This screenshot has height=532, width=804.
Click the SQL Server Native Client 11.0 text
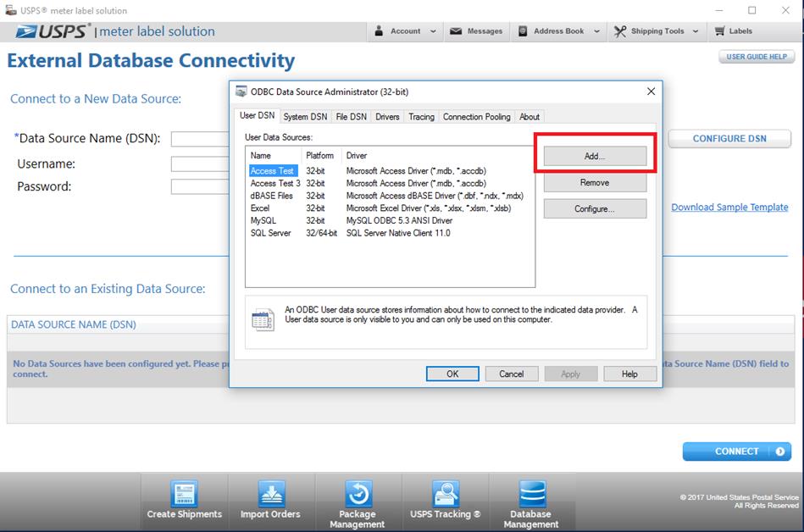pyautogui.click(x=398, y=233)
